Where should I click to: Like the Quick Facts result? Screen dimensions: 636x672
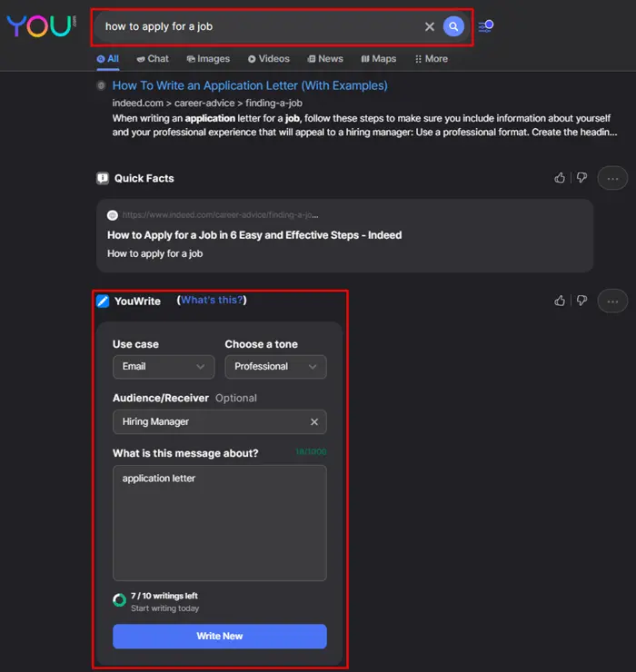(x=560, y=178)
